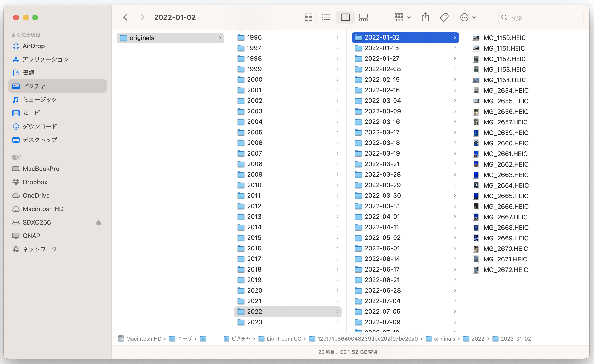This screenshot has width=594, height=364.
Task: Click the Tags toolbar icon
Action: pyautogui.click(x=444, y=17)
